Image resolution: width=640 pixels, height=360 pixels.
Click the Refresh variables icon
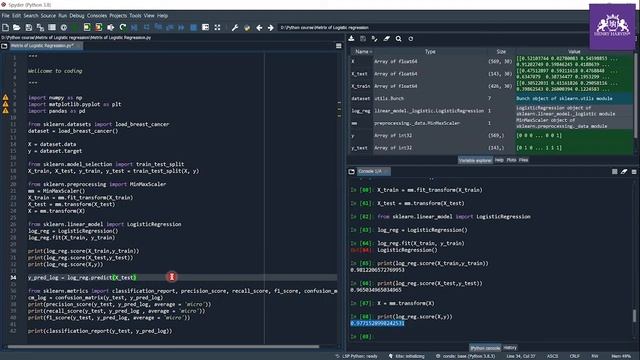tap(411, 39)
